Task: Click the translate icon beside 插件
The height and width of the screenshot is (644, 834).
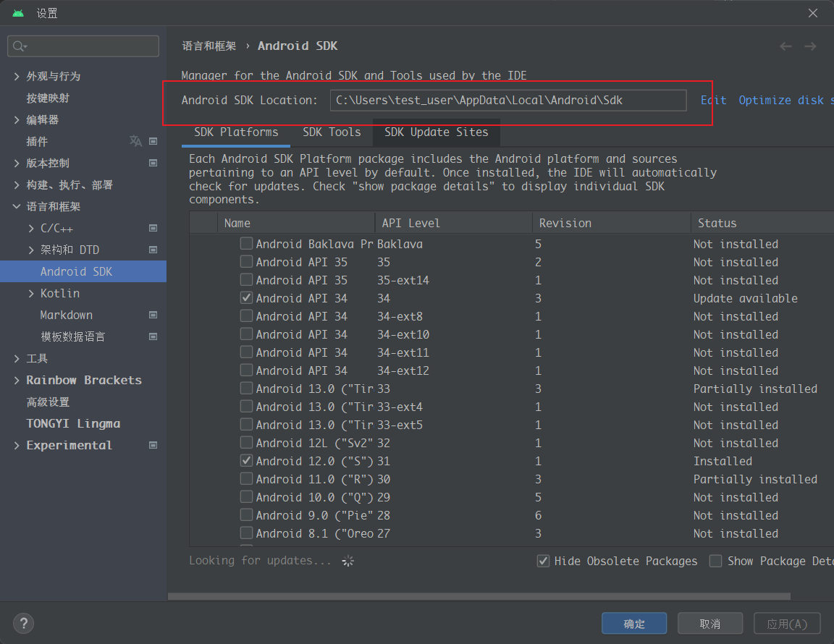Action: click(135, 141)
